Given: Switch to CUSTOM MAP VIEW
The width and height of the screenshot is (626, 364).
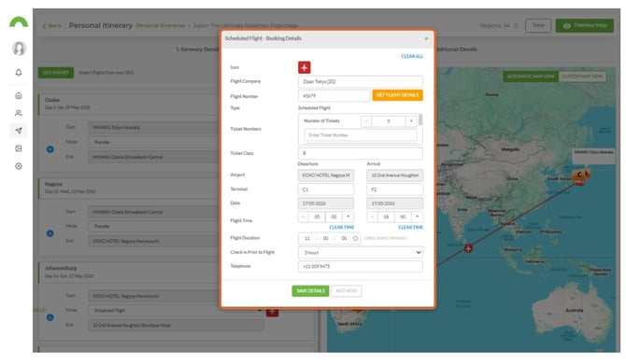Looking at the screenshot, I should [582, 77].
